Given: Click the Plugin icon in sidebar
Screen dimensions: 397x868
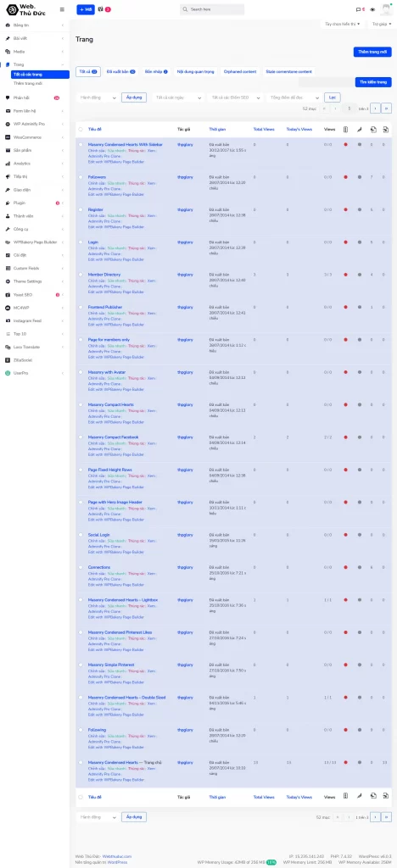Looking at the screenshot, I should click(8, 203).
